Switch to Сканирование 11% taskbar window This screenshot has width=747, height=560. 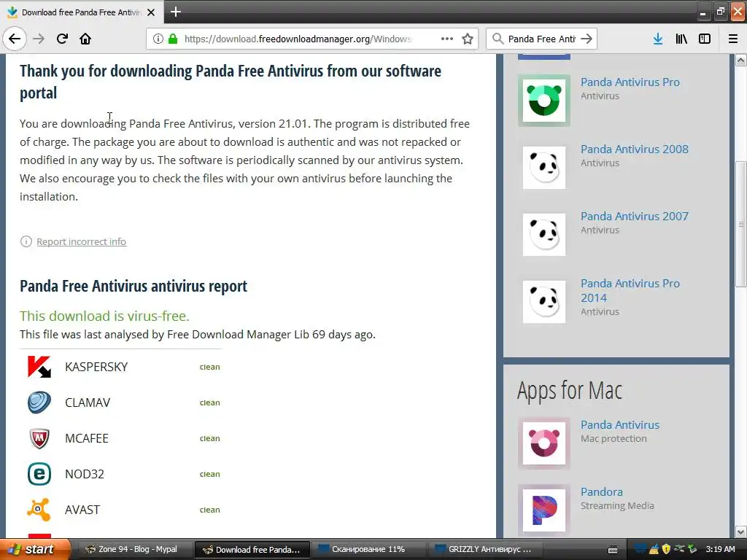pos(368,550)
